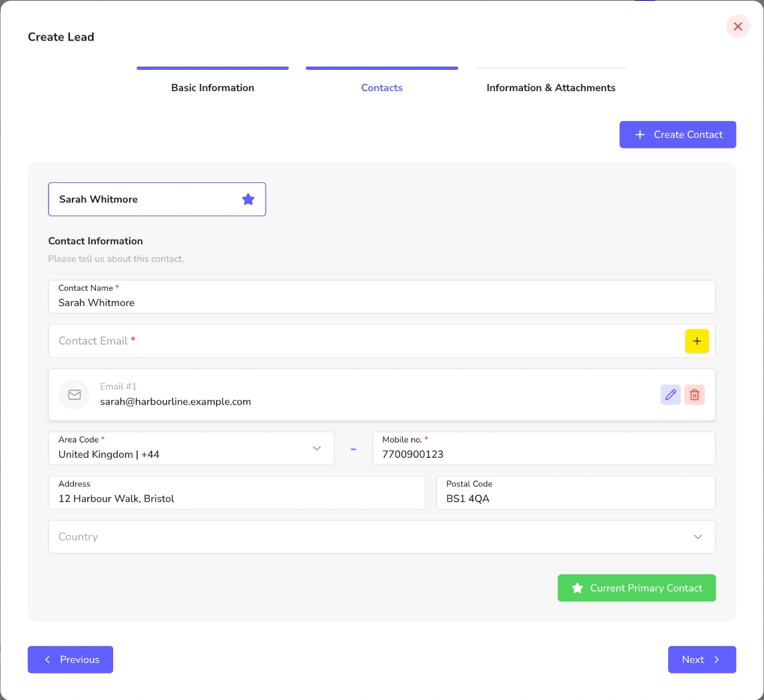
Task: Go to Information & Attachments step
Action: (x=550, y=88)
